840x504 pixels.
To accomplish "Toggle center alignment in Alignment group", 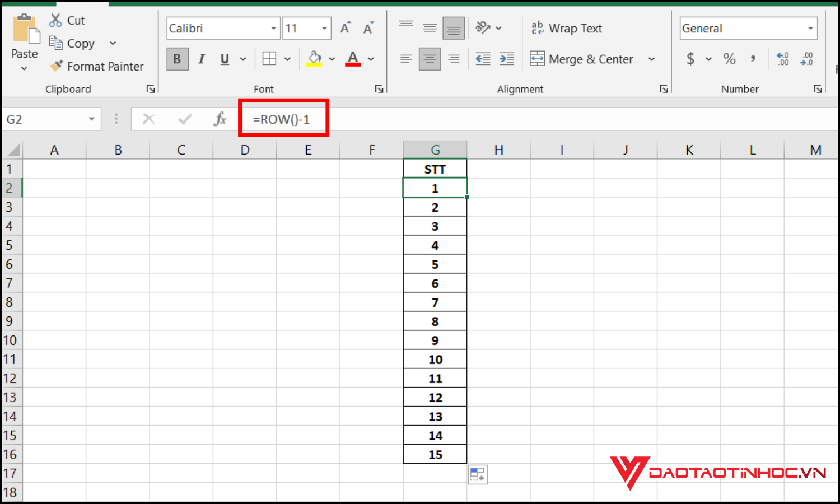I will [430, 59].
